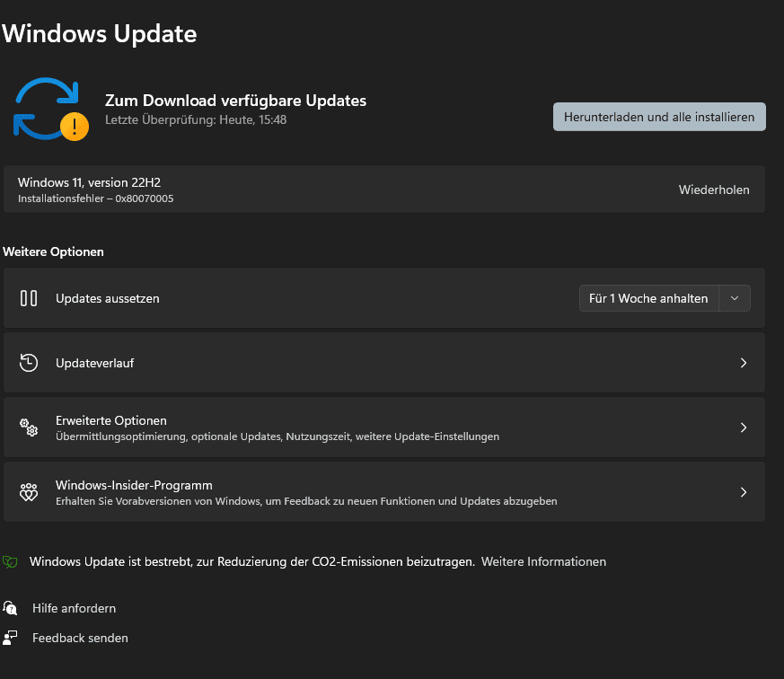This screenshot has width=784, height=679.
Task: Open the Weitere Informationen link
Action: point(543,562)
